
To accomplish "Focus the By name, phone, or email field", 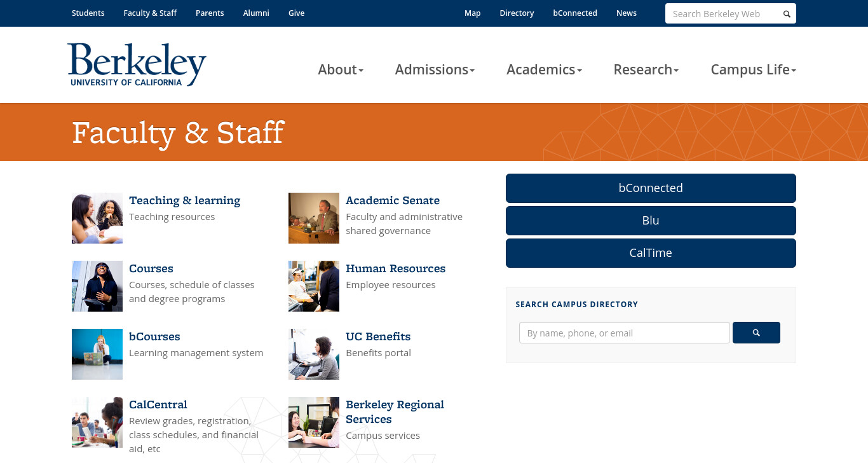I will coord(625,333).
